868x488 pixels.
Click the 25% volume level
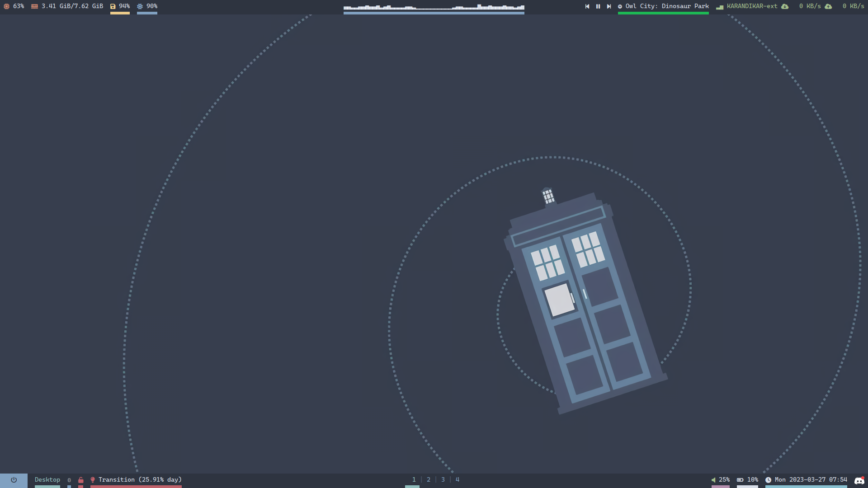tap(724, 480)
